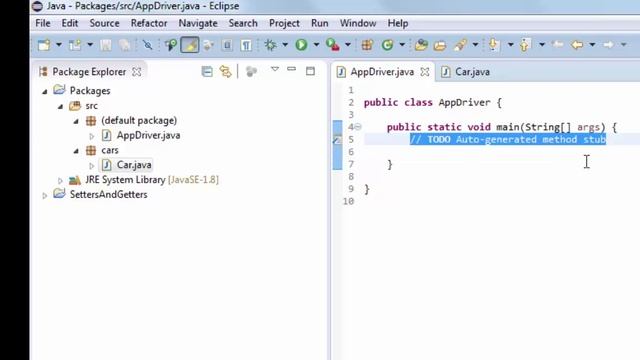Click the greyed-out Save icon
The height and width of the screenshot is (360, 640).
tap(106, 44)
